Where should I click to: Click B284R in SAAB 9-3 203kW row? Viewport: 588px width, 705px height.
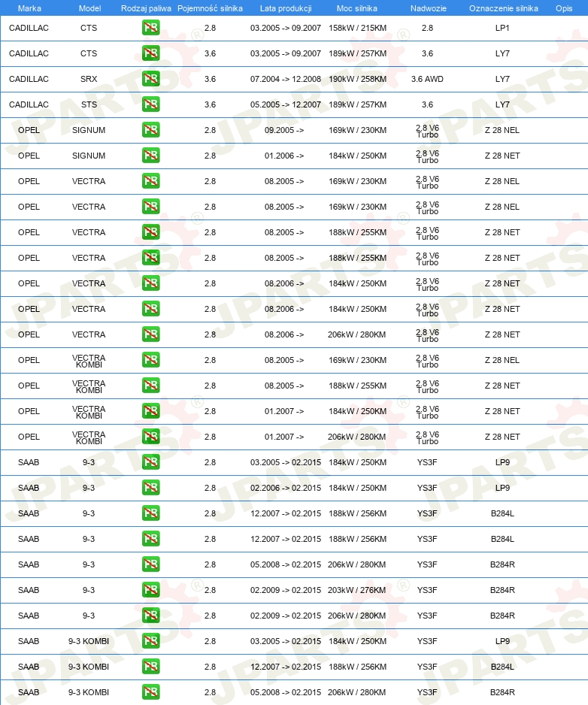502,590
